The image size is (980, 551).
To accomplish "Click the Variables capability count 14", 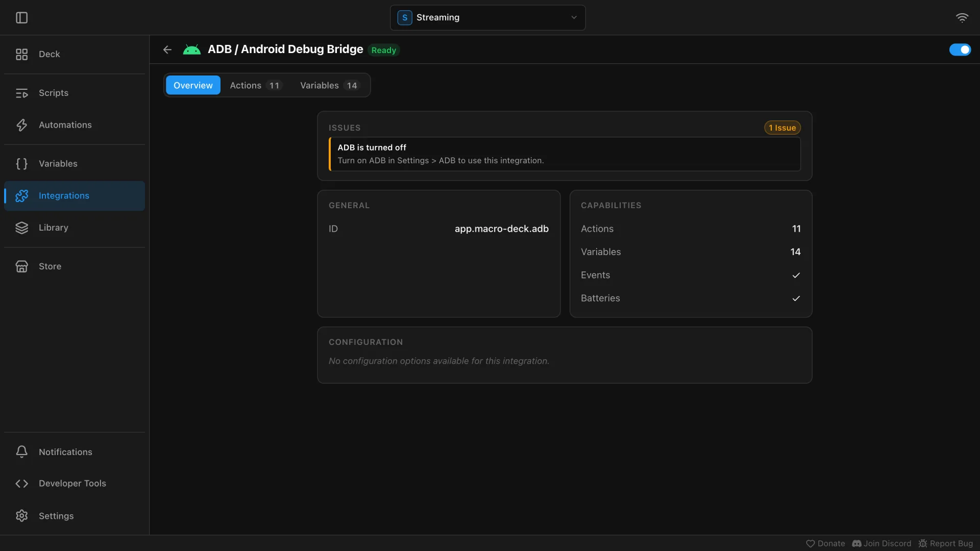I will (x=795, y=252).
